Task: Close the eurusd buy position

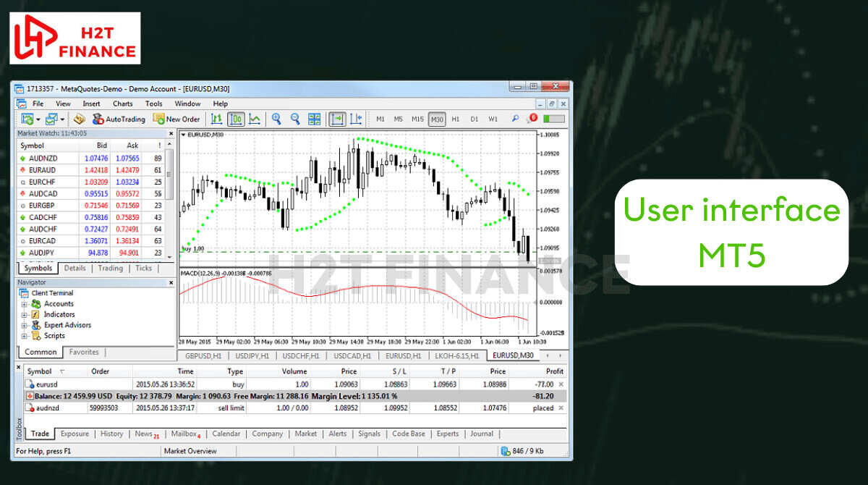Action: 561,384
